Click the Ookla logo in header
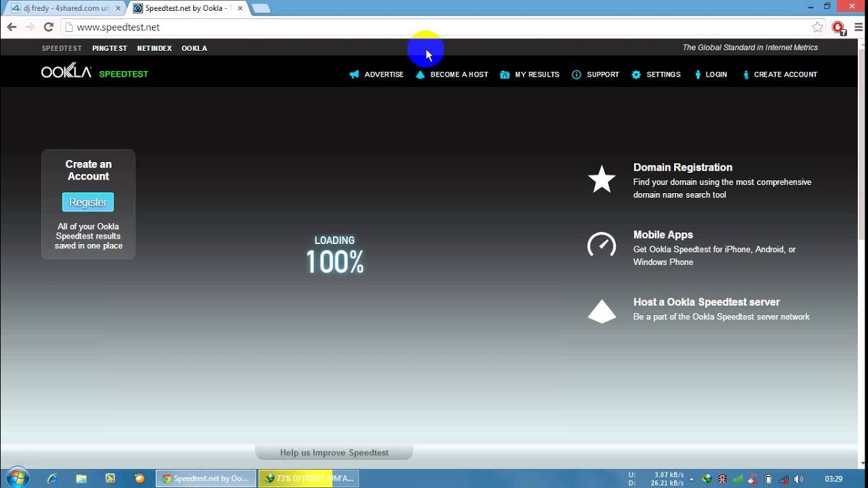Screen dimensions: 868x488 pyautogui.click(x=66, y=72)
